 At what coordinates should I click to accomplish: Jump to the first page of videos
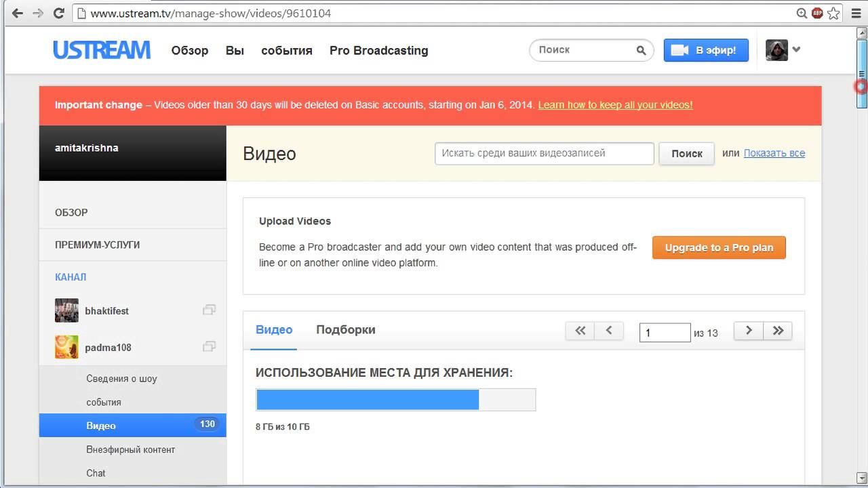coord(580,331)
